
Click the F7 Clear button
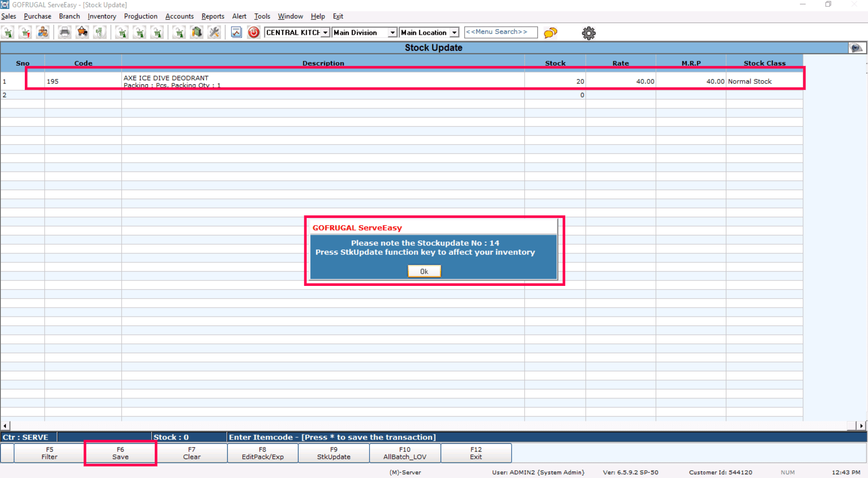click(x=192, y=453)
